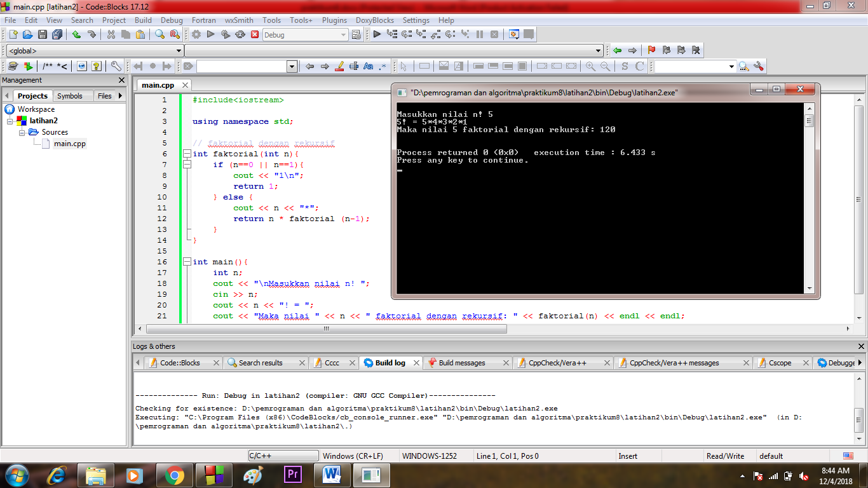The height and width of the screenshot is (488, 868).
Task: Open the Settings menu
Action: 416,20
